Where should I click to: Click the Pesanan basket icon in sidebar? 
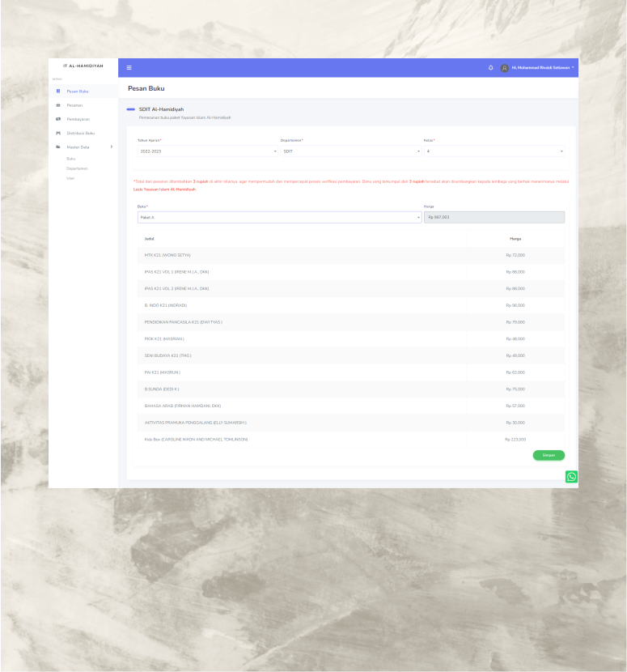[x=57, y=105]
